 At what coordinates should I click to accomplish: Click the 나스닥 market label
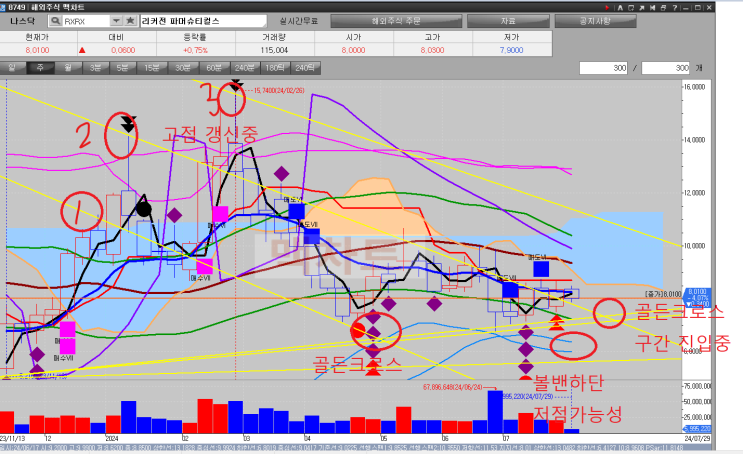coord(23,21)
